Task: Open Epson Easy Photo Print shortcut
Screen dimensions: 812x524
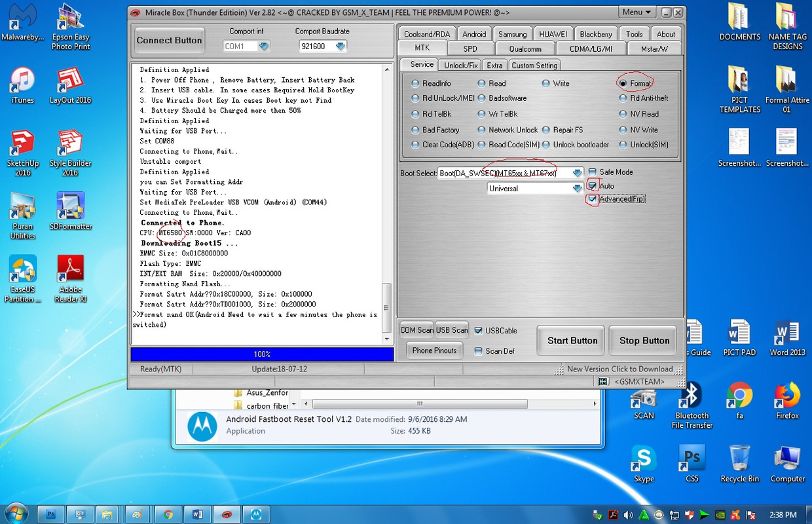Action: click(x=71, y=26)
